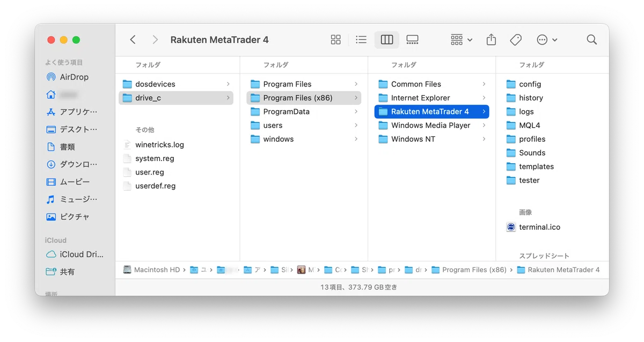644x342 pixels.
Task: Expand the users folder chevron
Action: [356, 125]
